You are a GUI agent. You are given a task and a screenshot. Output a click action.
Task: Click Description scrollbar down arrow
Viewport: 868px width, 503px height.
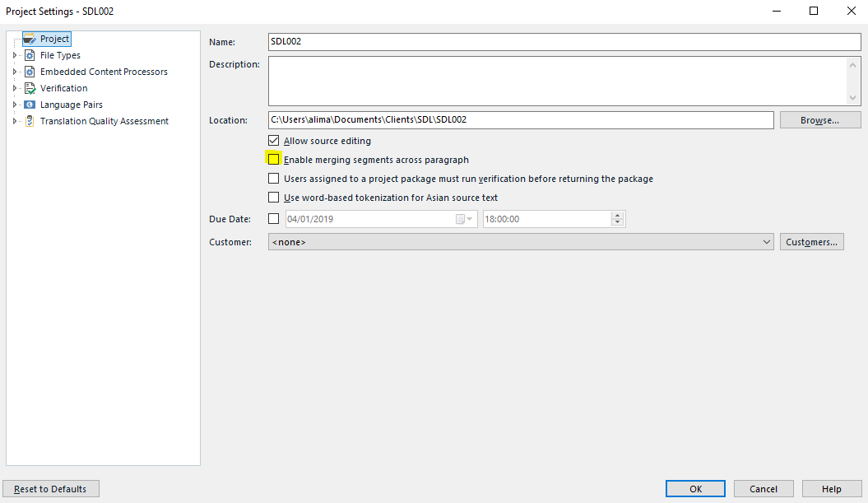[x=853, y=97]
